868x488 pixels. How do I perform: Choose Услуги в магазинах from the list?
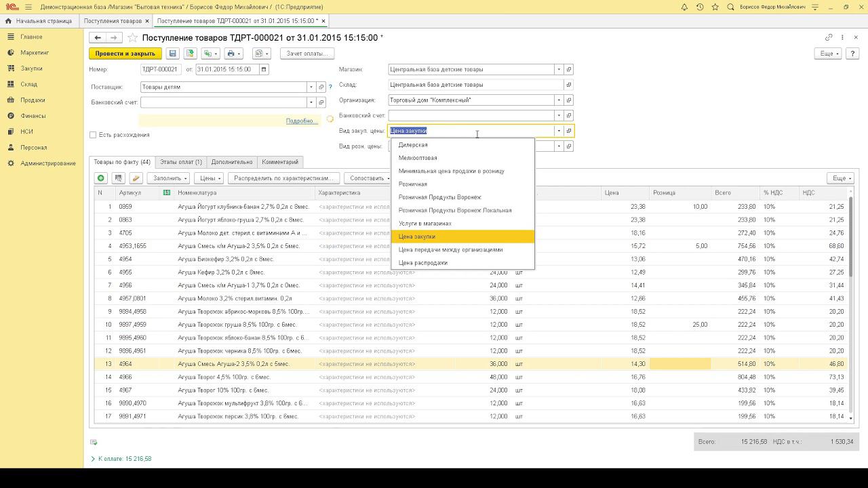click(x=463, y=224)
